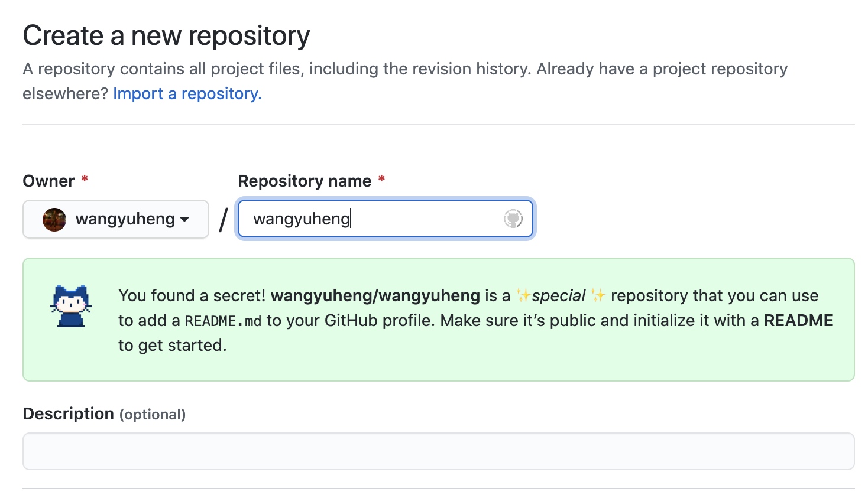Click the Repository name label

pos(305,181)
